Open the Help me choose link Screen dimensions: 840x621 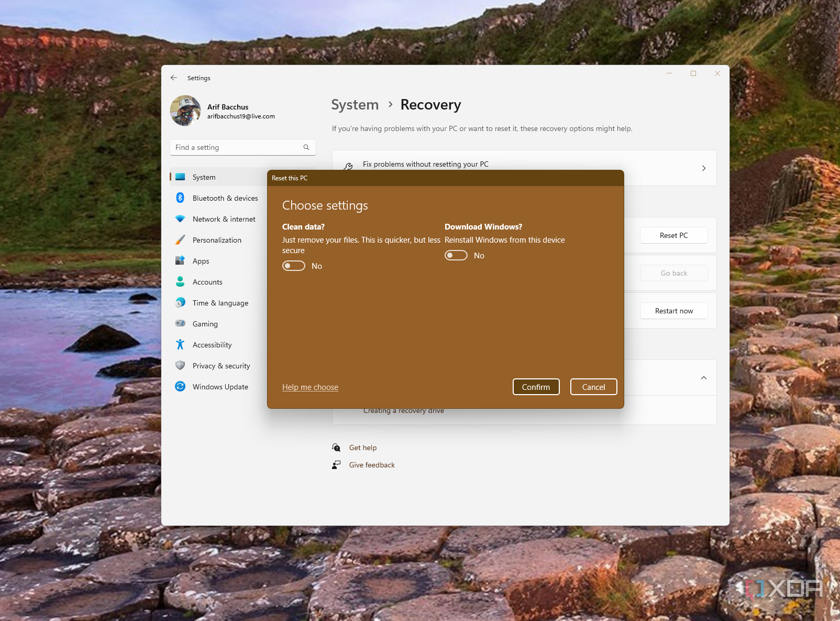[310, 387]
